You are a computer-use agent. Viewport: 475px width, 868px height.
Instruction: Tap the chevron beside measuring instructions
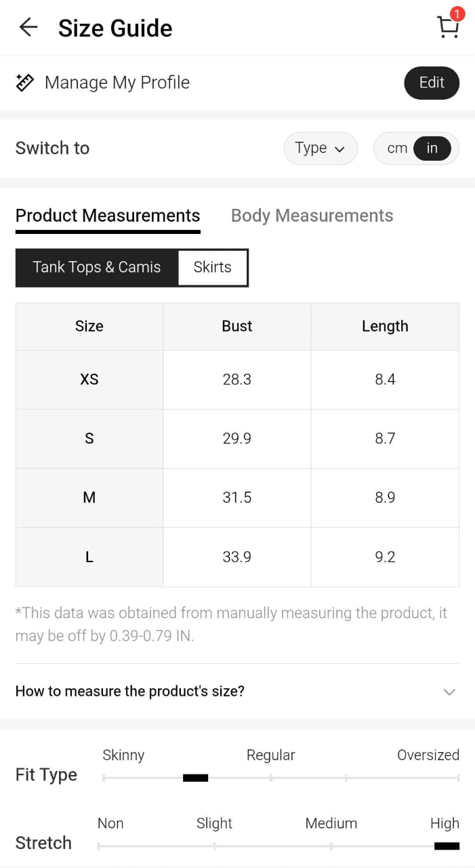449,692
